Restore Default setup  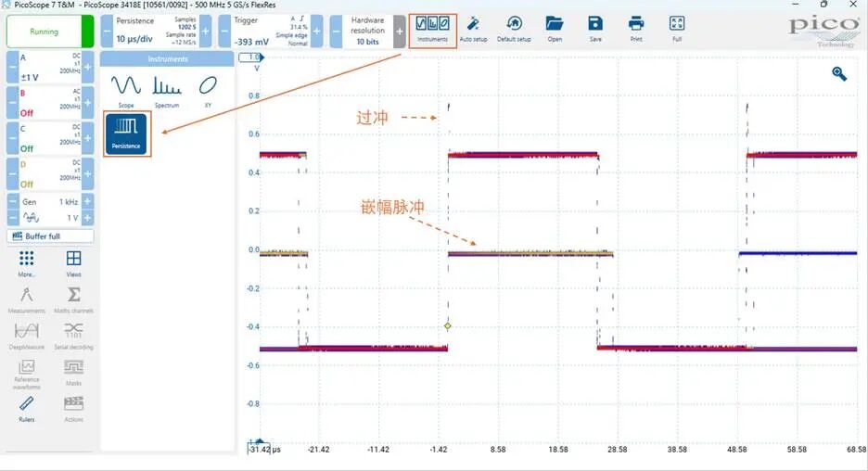click(x=514, y=30)
